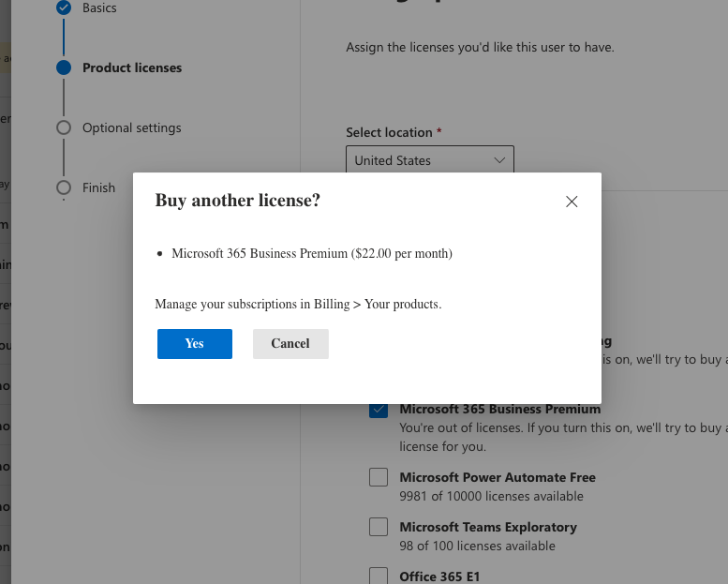
Task: Open the Select location dropdown
Action: [x=430, y=160]
